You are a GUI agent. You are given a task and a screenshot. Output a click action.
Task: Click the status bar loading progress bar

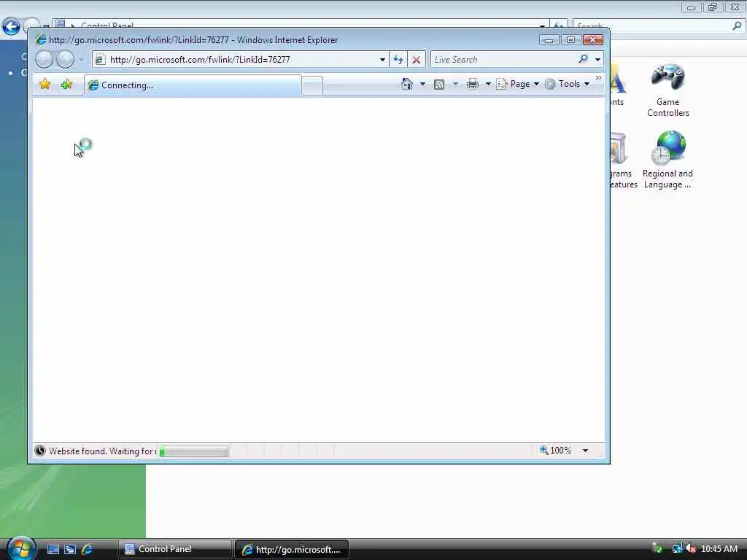pyautogui.click(x=193, y=451)
